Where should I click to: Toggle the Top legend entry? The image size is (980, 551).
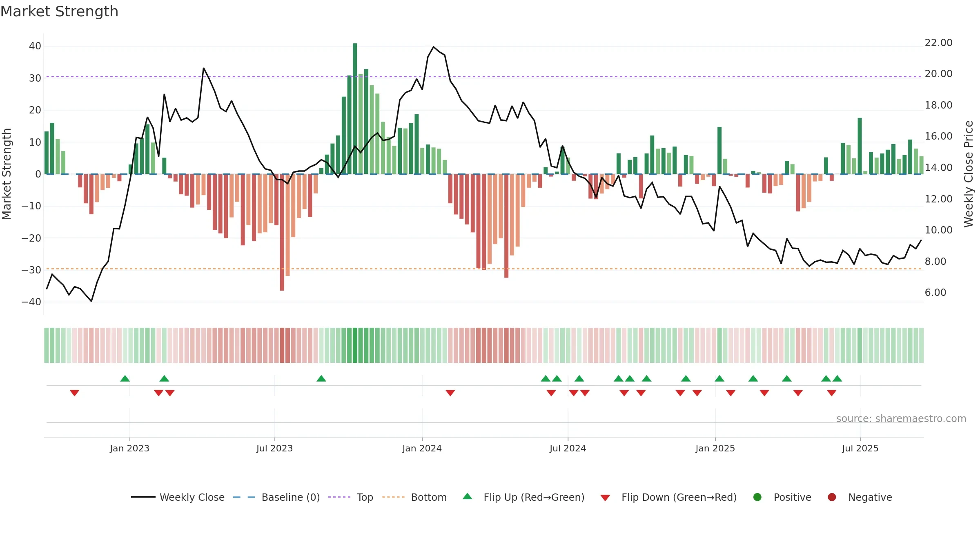[x=351, y=497]
